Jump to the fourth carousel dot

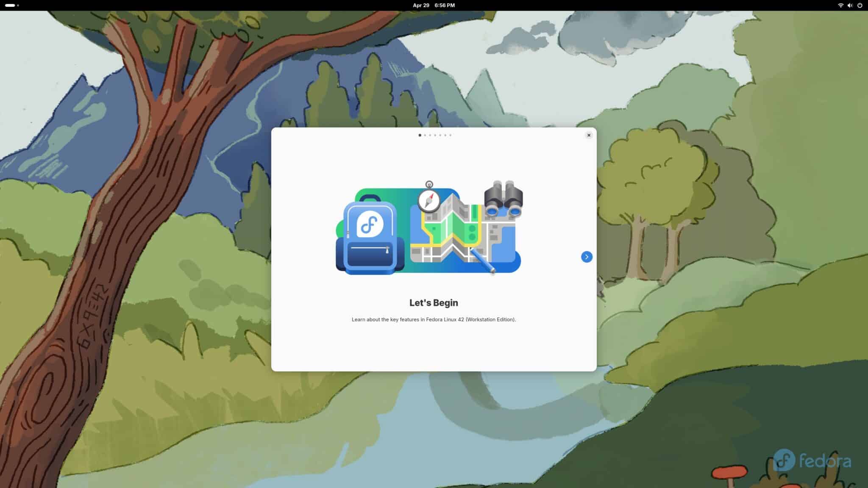tap(435, 135)
